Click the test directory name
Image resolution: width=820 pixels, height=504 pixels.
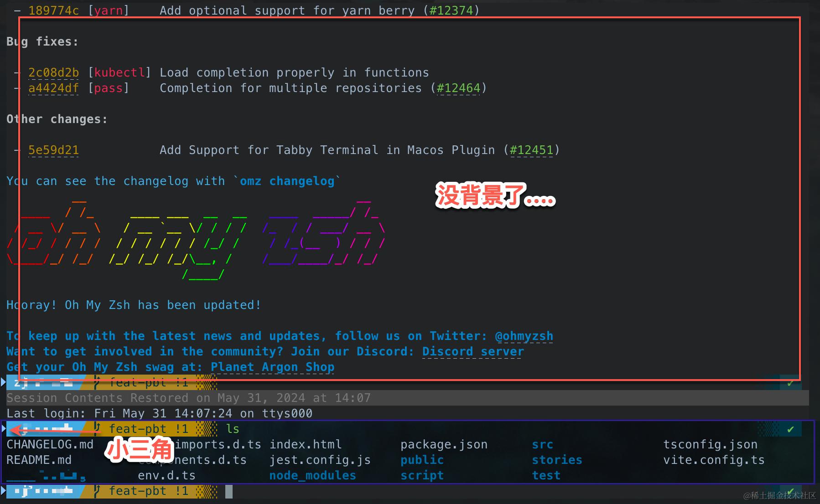[546, 475]
